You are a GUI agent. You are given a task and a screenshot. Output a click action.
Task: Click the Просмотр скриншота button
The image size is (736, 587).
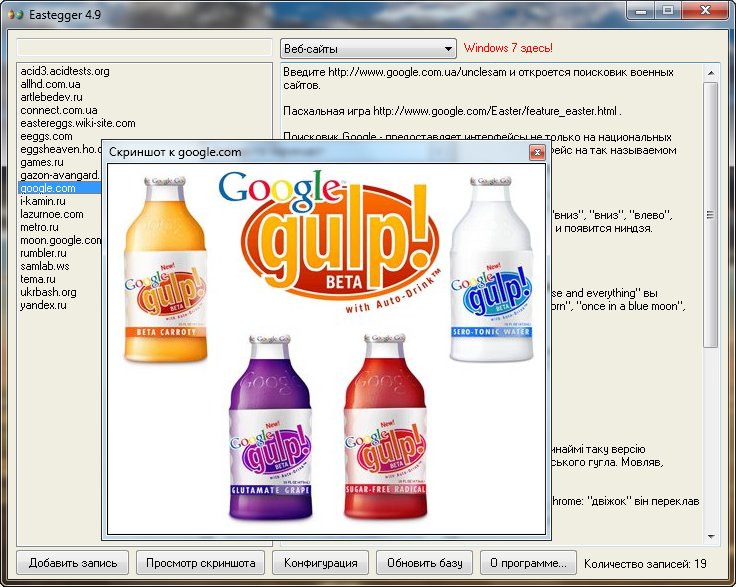200,563
